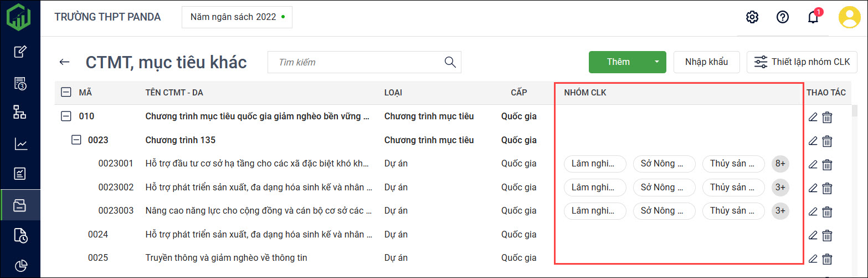This screenshot has height=278, width=868.
Task: Open the line chart sidebar icon
Action: (x=20, y=144)
